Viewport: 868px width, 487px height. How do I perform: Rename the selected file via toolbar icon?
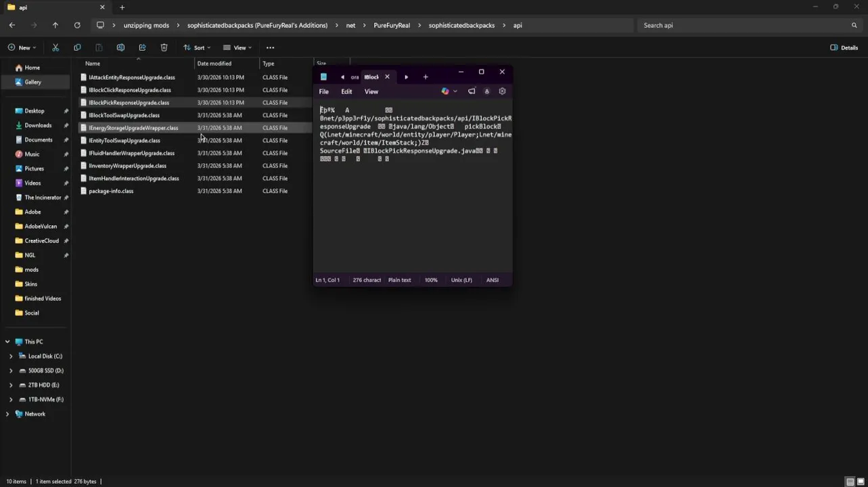120,47
